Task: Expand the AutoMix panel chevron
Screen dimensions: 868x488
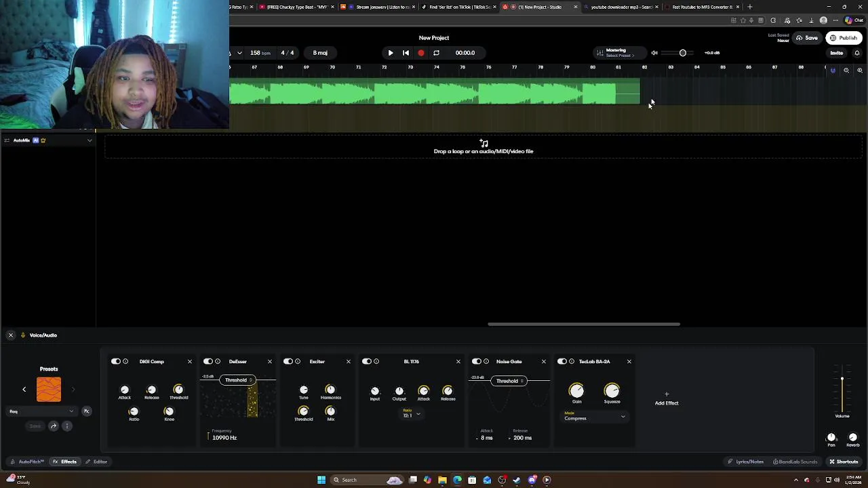Action: [90, 140]
